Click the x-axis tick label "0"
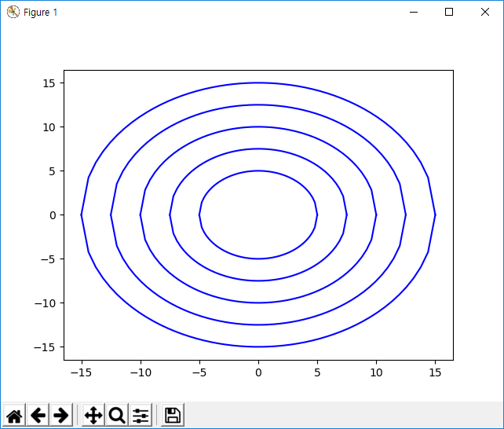The height and width of the screenshot is (429, 504). click(x=258, y=372)
